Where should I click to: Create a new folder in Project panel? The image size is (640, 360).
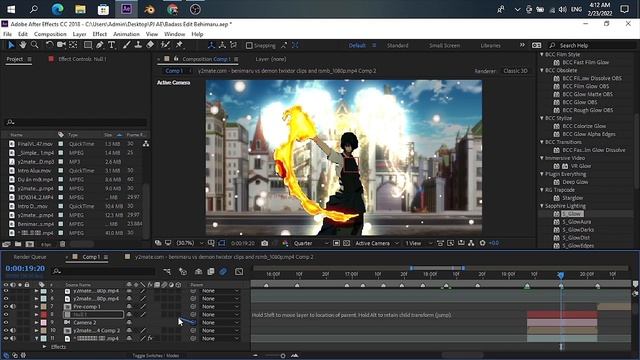point(18,244)
